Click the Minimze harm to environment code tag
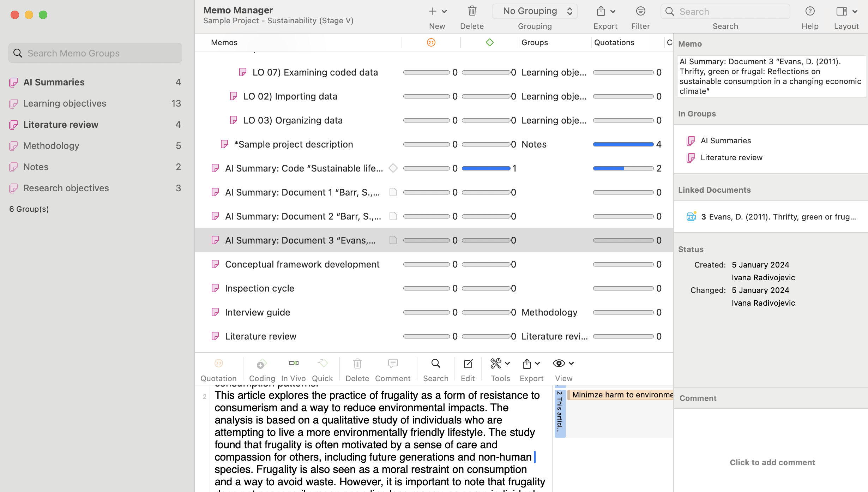Screen dimensions: 868x492 click(621, 395)
